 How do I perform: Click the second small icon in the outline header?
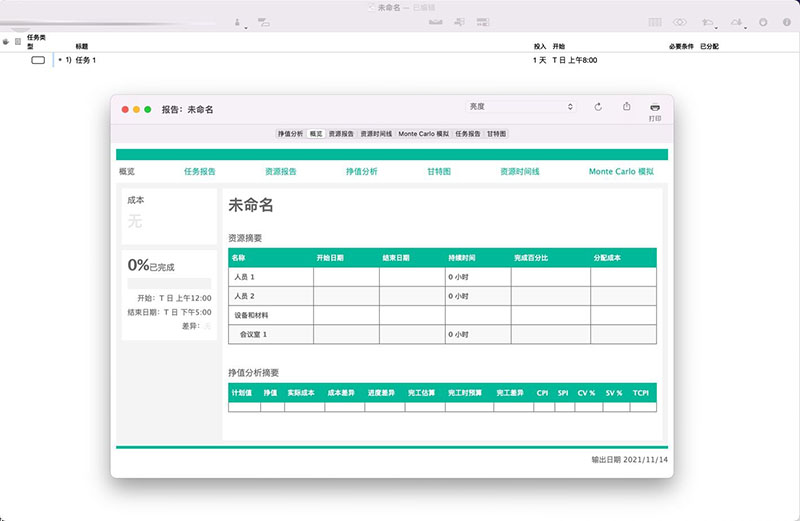pyautogui.click(x=18, y=41)
